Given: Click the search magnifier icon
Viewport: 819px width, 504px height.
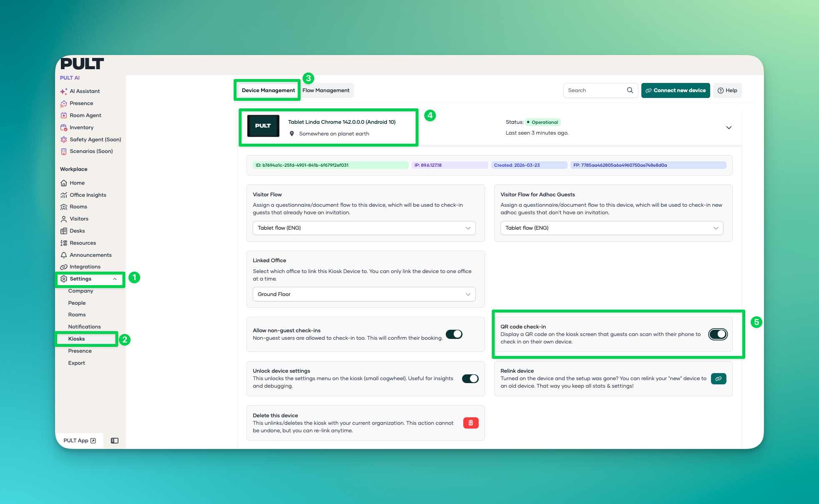Looking at the screenshot, I should 630,90.
